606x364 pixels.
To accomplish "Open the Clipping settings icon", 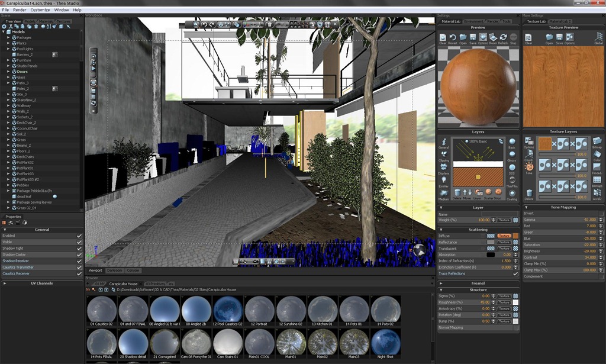I will pyautogui.click(x=444, y=154).
